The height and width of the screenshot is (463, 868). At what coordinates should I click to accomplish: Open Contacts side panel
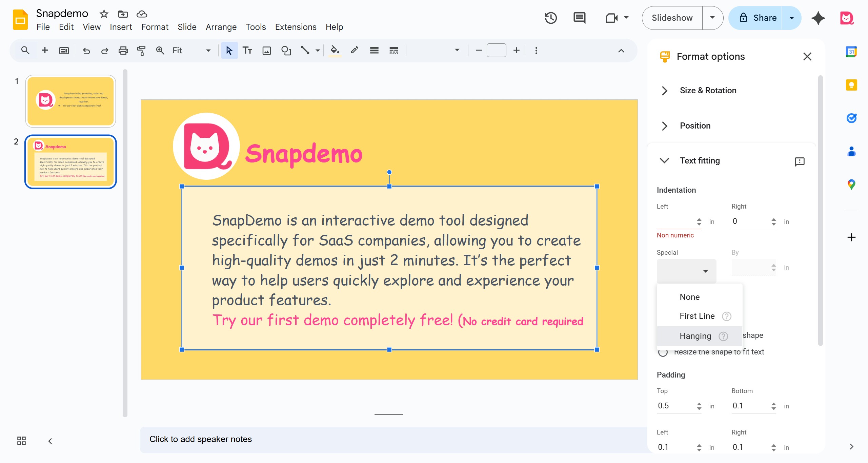[851, 151]
